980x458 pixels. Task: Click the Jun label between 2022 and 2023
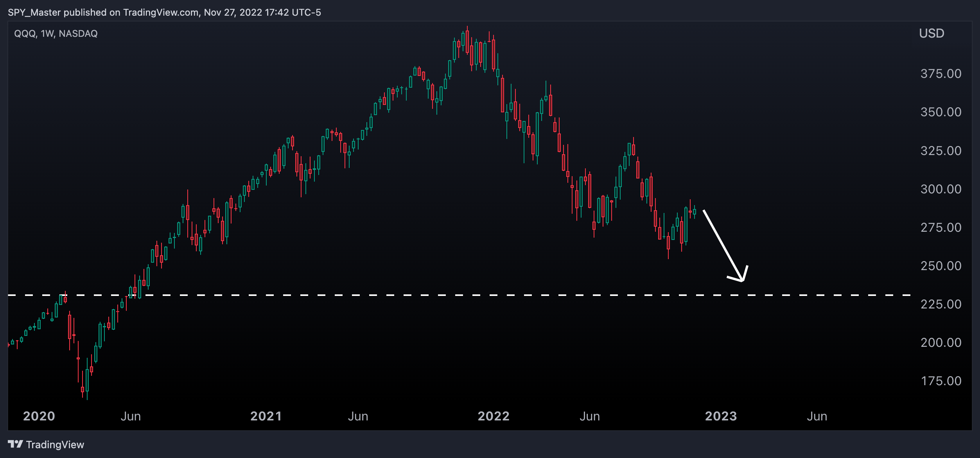tap(590, 416)
